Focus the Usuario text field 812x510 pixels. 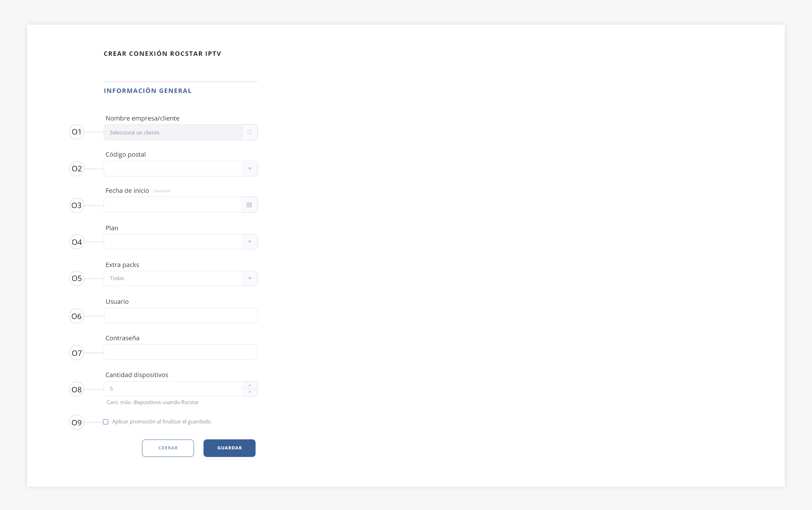pos(180,316)
